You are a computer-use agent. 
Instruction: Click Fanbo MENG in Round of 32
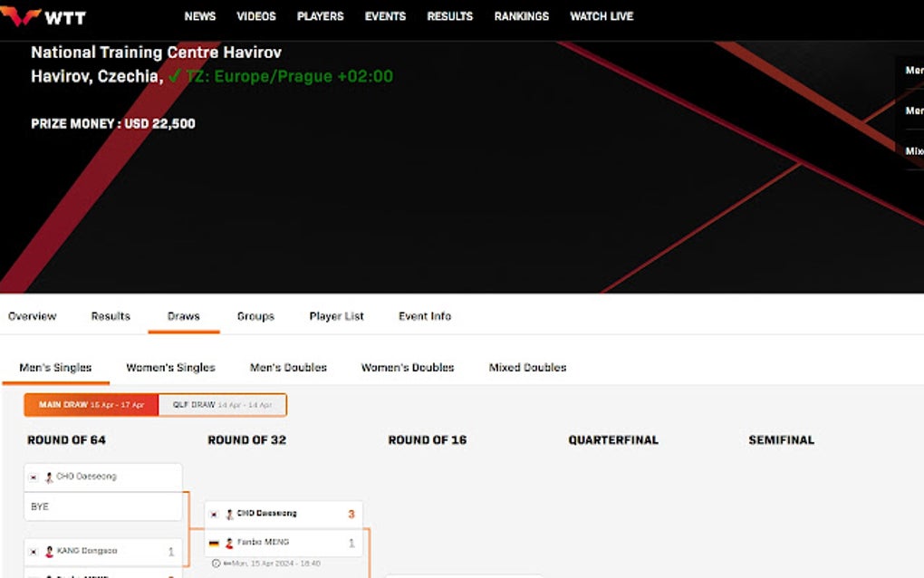(264, 542)
